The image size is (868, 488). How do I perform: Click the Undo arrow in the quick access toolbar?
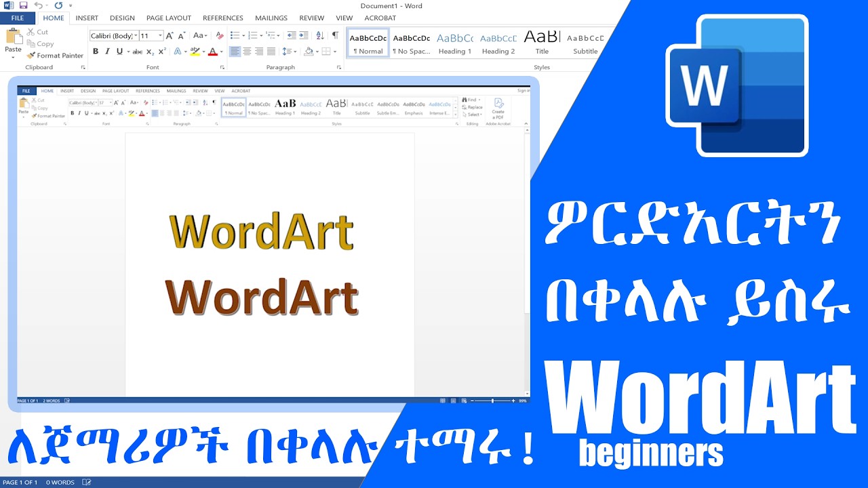click(39, 5)
